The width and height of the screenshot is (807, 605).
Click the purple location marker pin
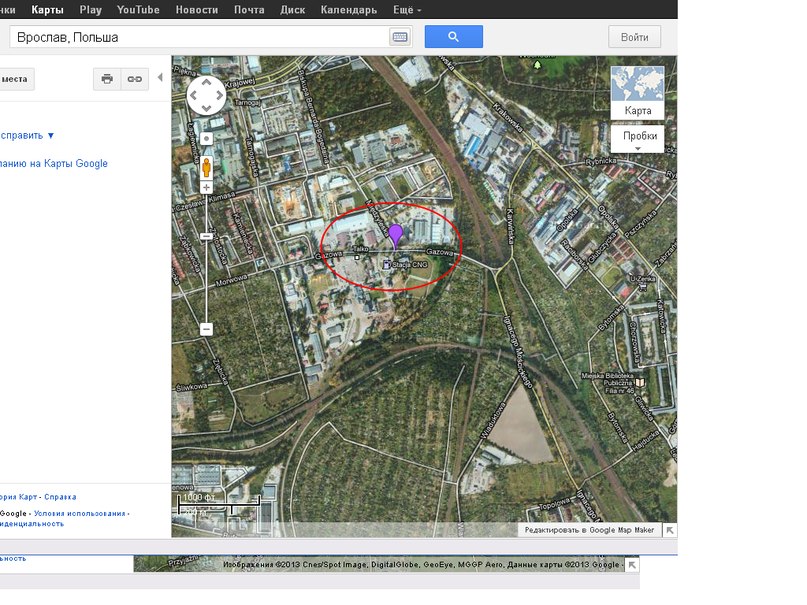396,235
